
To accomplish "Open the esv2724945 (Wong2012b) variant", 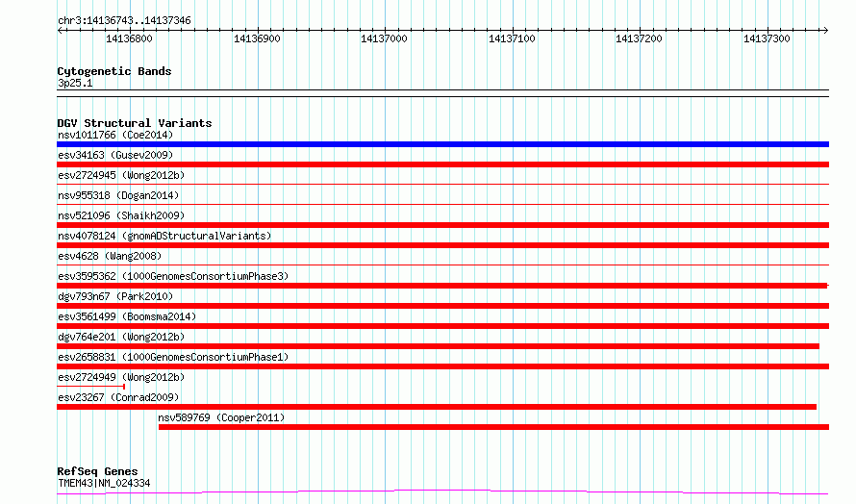I will pyautogui.click(x=121, y=175).
